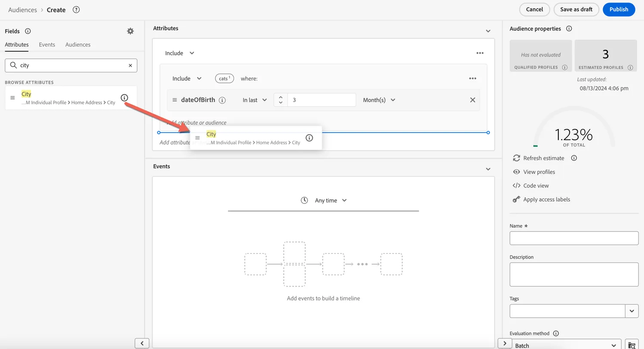Viewport: 644px width, 349px height.
Task: Click the Audience properties info icon
Action: 569,28
